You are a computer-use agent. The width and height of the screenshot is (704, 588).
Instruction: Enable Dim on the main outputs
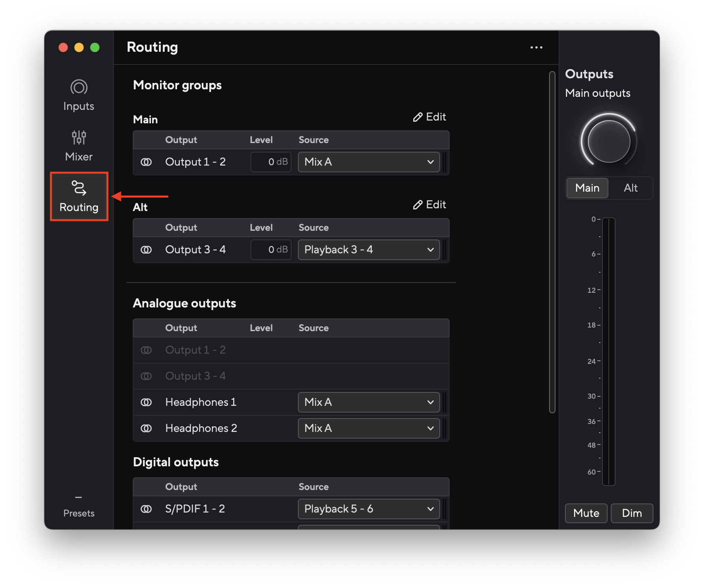(x=632, y=513)
